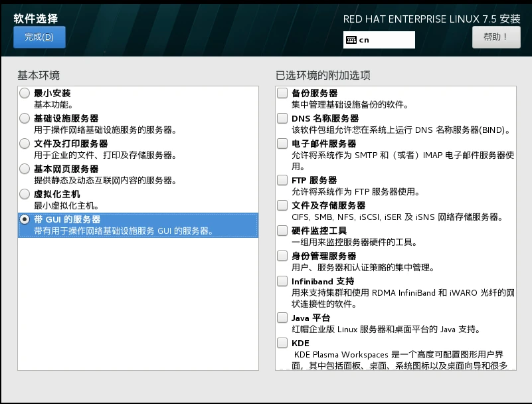Select the 最小安装 radio button
Screen dimensions: 532x404
(x=25, y=93)
